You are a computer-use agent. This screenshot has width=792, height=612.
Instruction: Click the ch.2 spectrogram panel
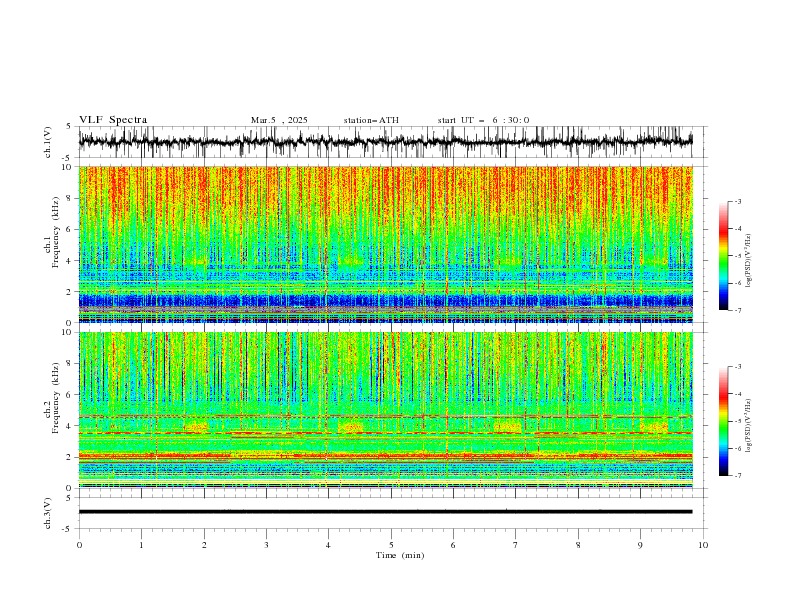tap(385, 410)
